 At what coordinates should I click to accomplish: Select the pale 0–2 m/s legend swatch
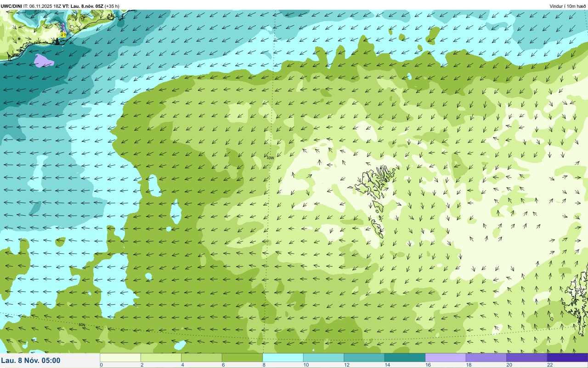point(120,357)
